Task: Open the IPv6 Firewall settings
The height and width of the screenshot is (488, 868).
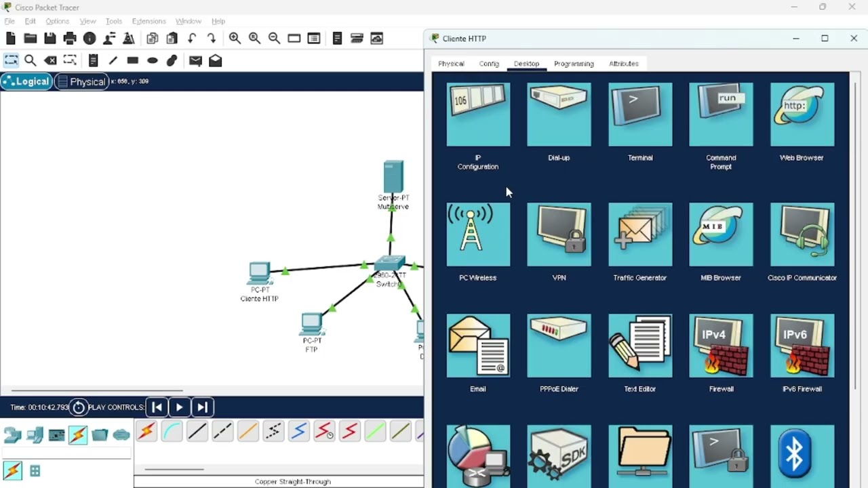Action: (x=802, y=346)
